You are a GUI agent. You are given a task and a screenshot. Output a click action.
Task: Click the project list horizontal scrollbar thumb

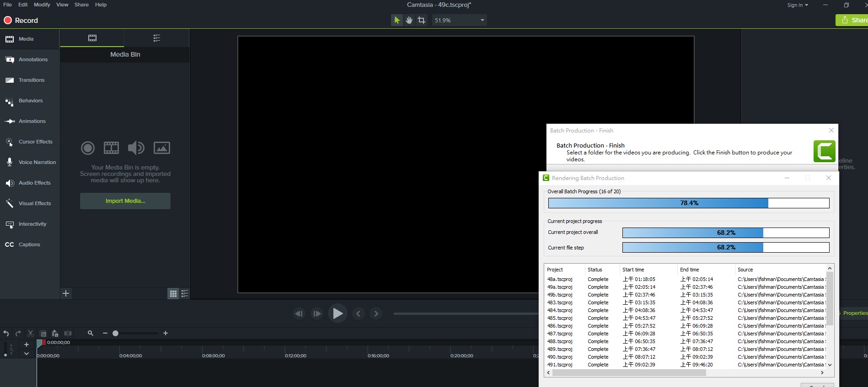click(x=629, y=373)
